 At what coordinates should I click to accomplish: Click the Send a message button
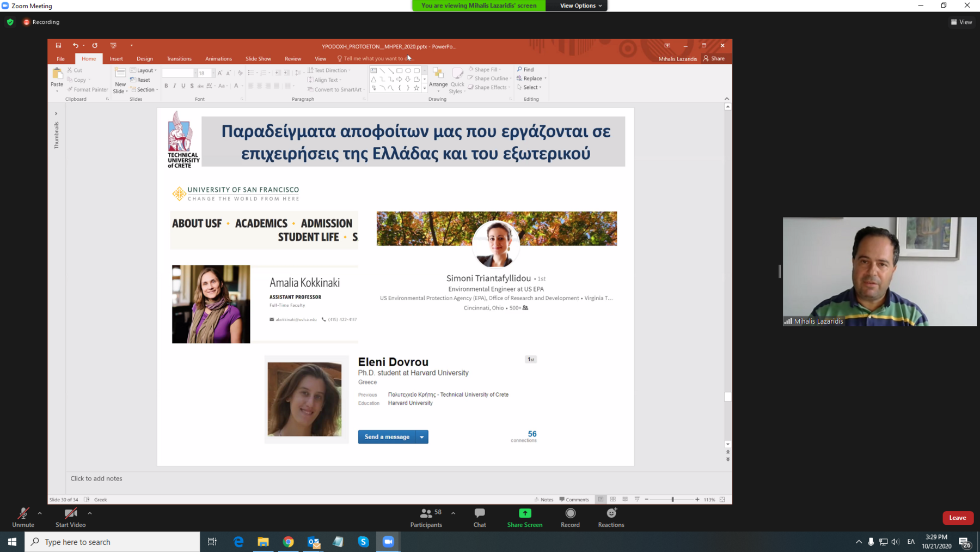click(x=387, y=437)
